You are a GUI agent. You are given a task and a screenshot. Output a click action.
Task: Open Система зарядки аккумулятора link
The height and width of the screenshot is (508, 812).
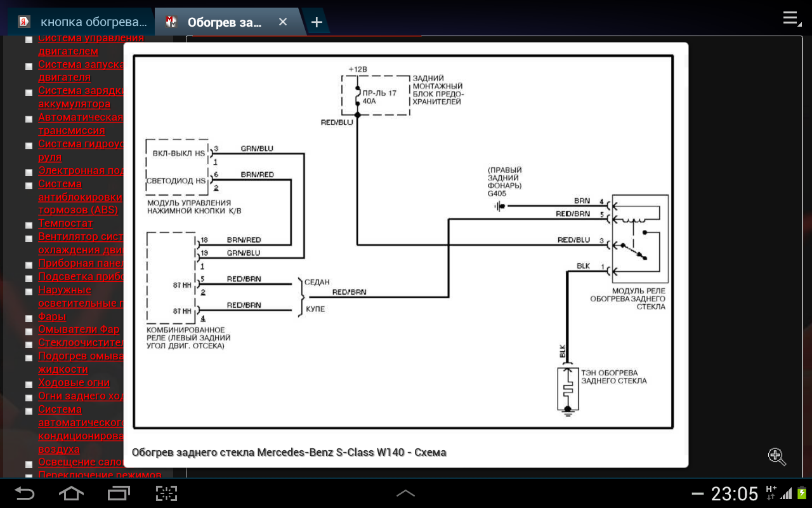81,97
